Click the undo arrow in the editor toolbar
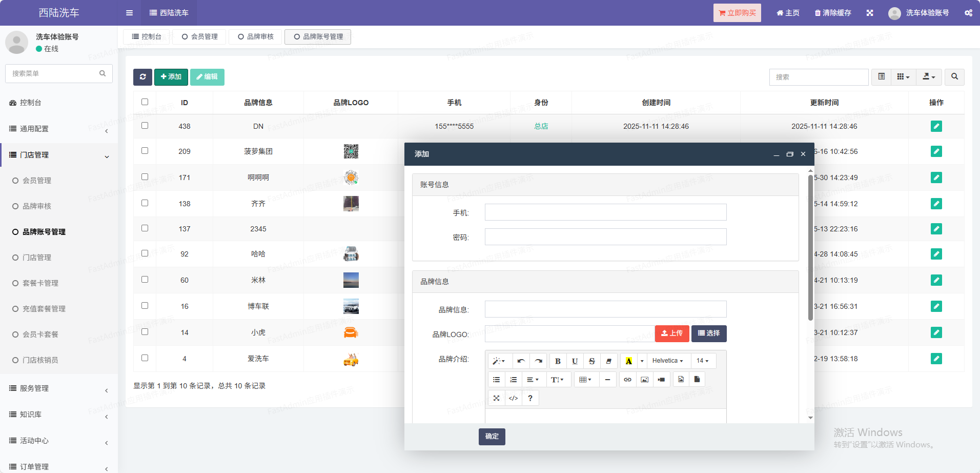This screenshot has height=473, width=980. [521, 361]
